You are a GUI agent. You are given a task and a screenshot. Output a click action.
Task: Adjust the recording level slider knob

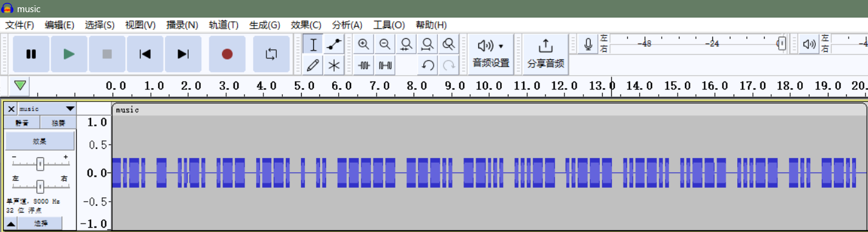click(x=782, y=44)
